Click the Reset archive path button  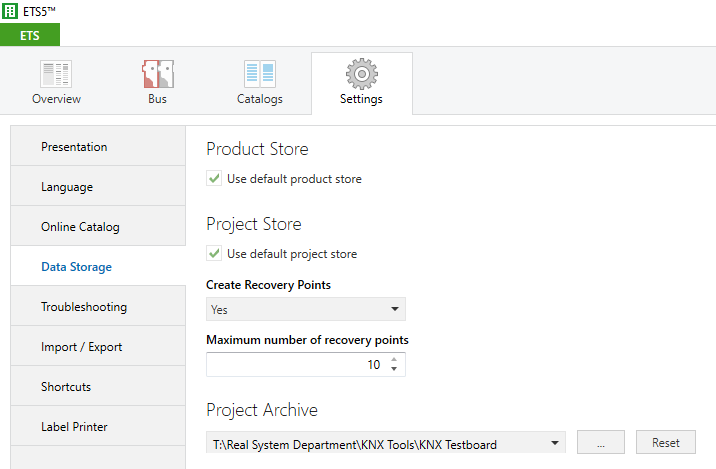pos(666,442)
